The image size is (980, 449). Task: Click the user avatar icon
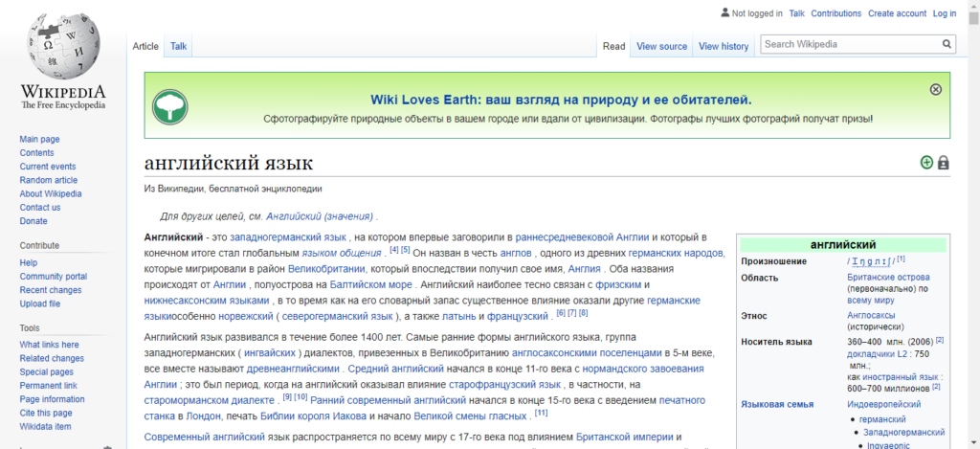point(724,13)
